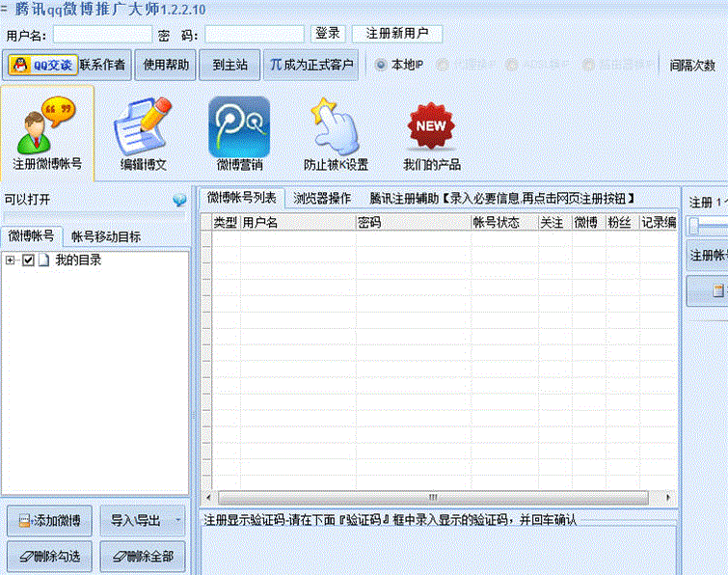Click inside the 验证码 message box area
The height and width of the screenshot is (575, 728).
[439, 550]
